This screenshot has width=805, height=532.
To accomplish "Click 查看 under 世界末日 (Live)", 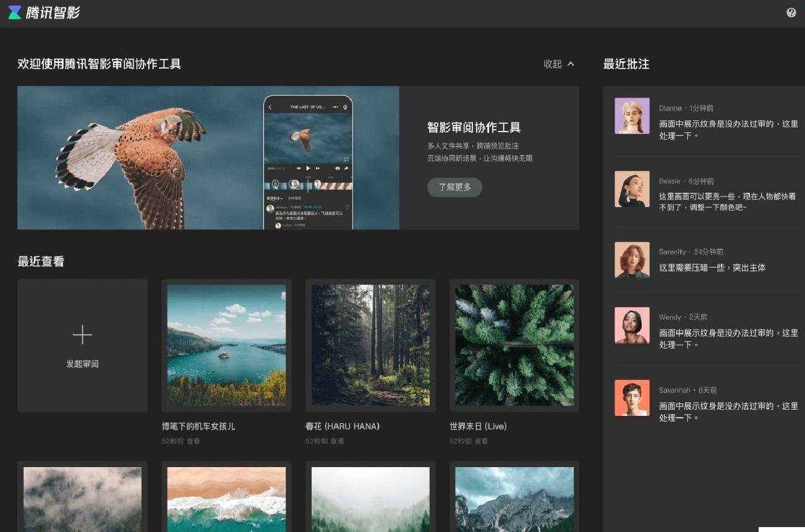I will point(482,441).
